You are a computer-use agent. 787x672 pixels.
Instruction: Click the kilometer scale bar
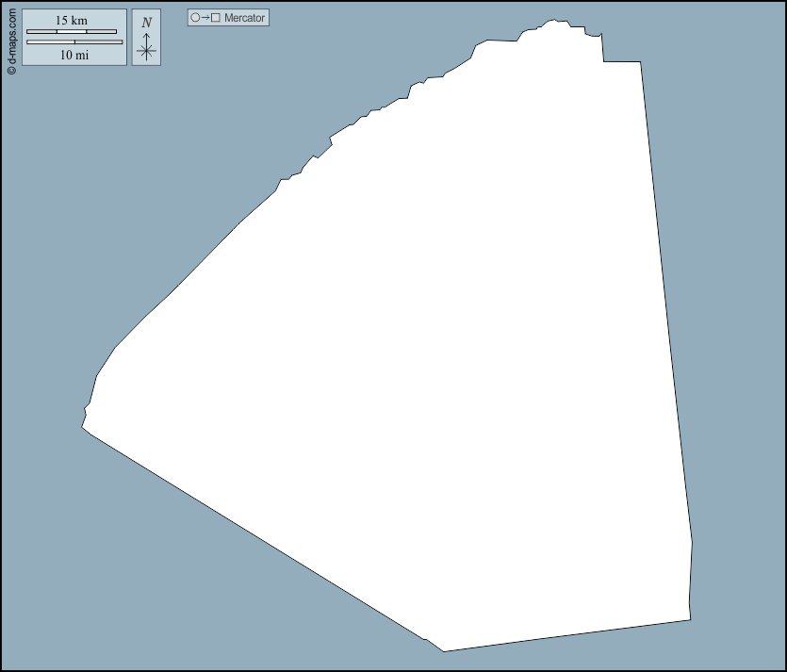point(72,32)
